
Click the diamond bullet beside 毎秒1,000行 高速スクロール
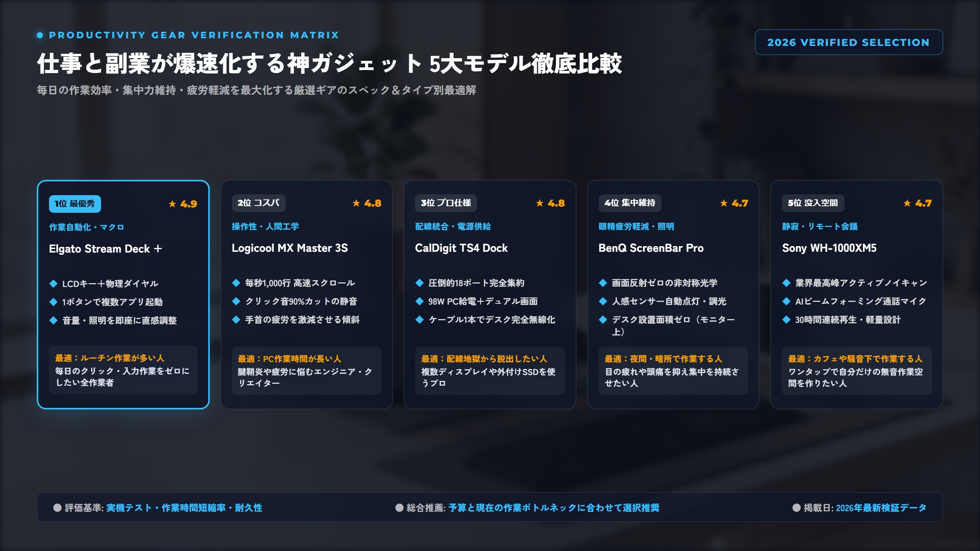click(236, 283)
